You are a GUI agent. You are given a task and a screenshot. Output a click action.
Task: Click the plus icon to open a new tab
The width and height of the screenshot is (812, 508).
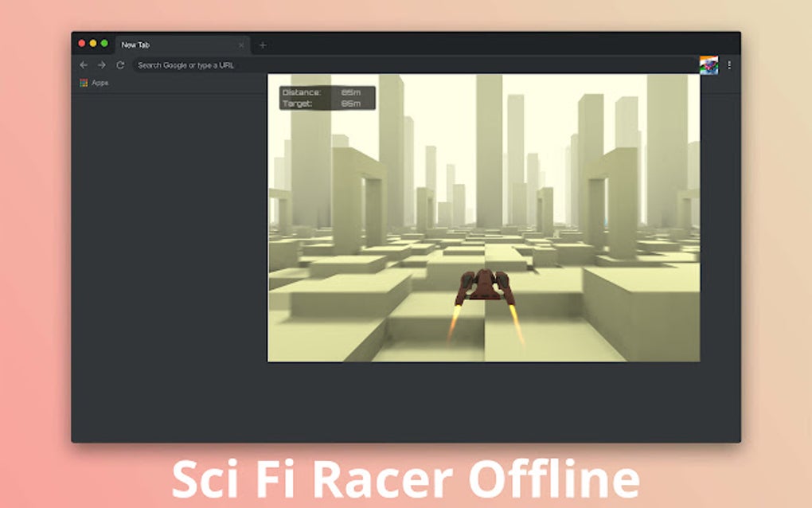263,45
